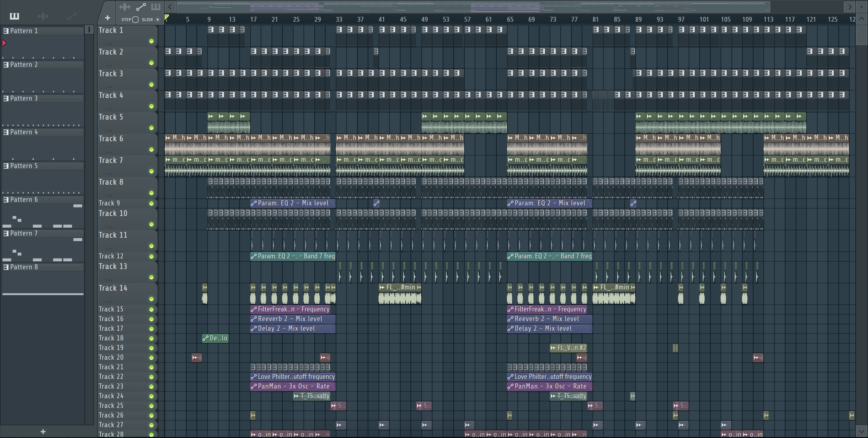The image size is (868, 438).
Task: Select the automation filter icon in picker panel
Action: [72, 16]
